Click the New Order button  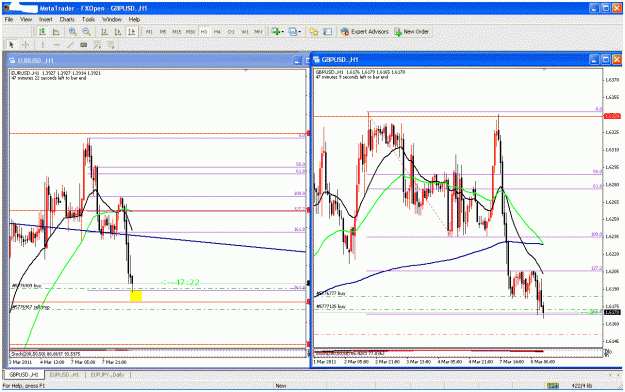pyautogui.click(x=411, y=32)
